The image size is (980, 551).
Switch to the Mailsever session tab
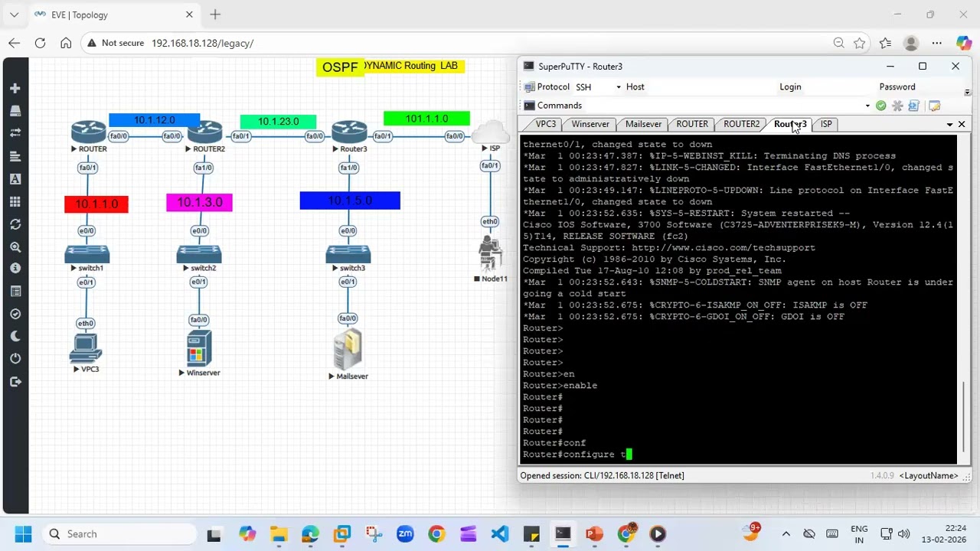point(643,124)
